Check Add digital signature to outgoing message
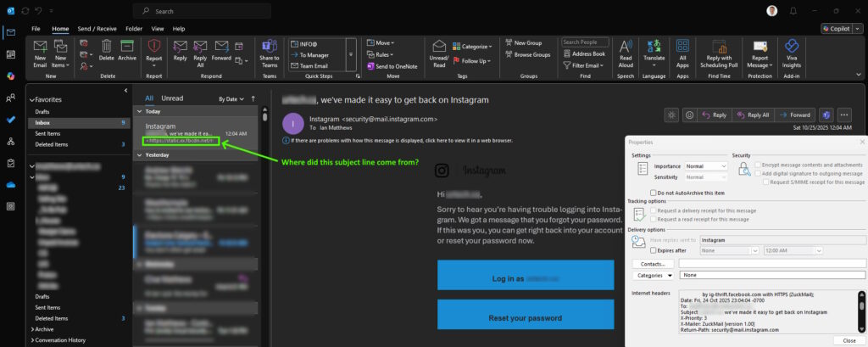This screenshot has width=868, height=347. click(758, 173)
